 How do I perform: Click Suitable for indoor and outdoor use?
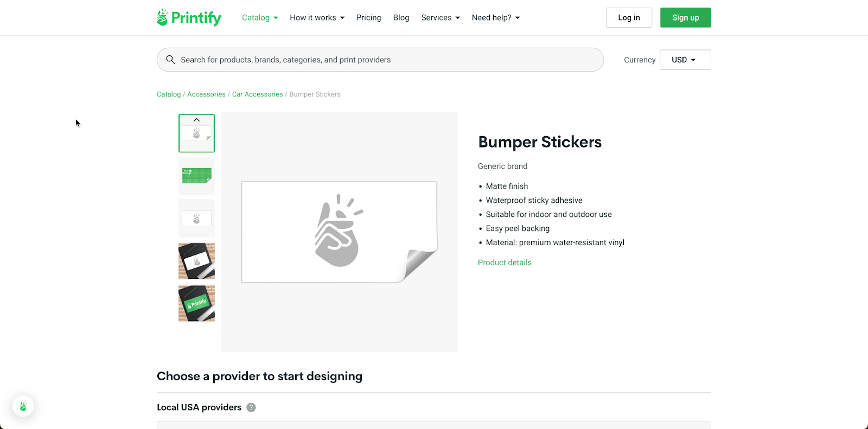tap(548, 214)
